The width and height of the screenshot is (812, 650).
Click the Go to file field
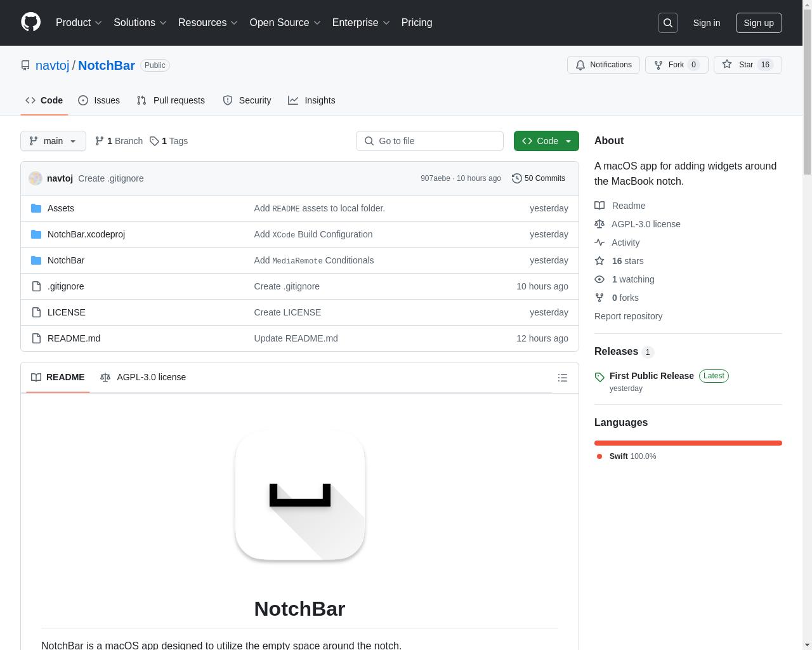pyautogui.click(x=429, y=141)
